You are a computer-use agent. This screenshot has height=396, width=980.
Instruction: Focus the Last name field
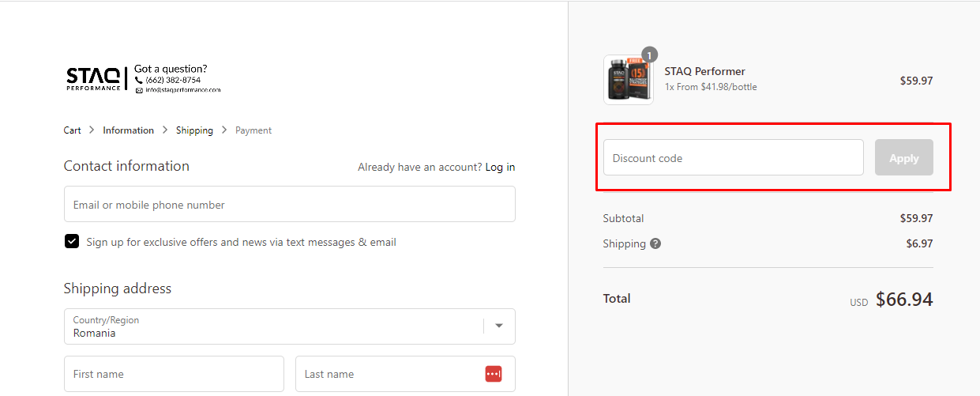[x=405, y=374]
